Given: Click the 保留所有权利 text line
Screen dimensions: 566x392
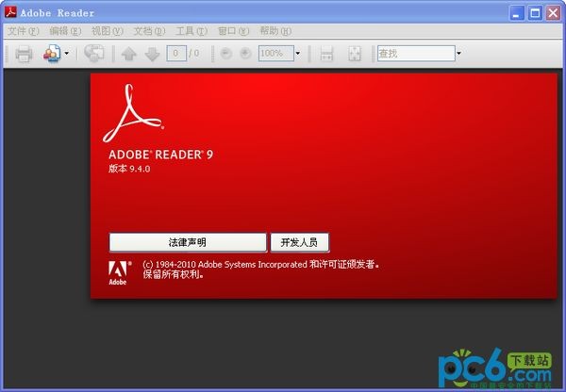Looking at the screenshot, I should (x=174, y=275).
